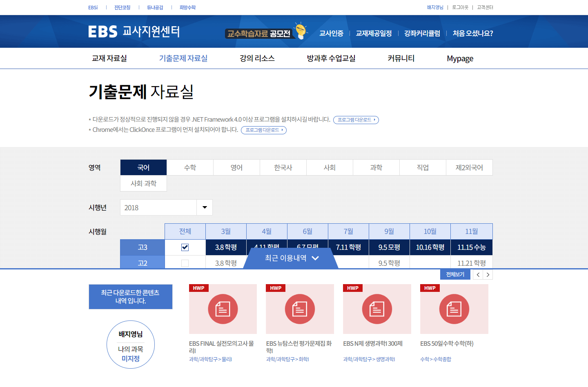The height and width of the screenshot is (387, 588).
Task: Click the 교재제공일정 link
Action: 374,33
